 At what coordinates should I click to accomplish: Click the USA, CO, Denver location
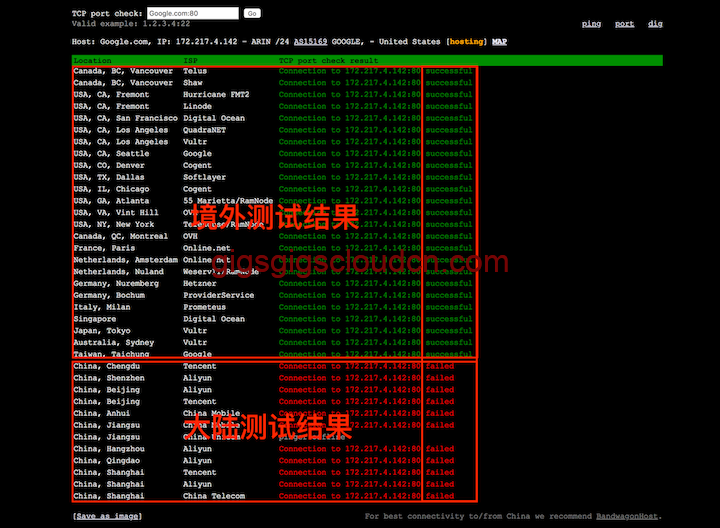(109, 166)
